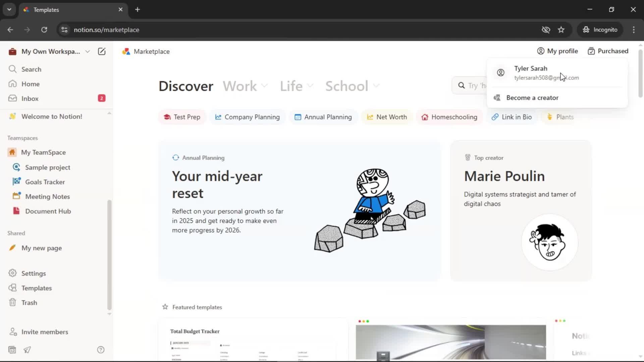
Task: Click the paper plane icon at bottom
Action: pyautogui.click(x=27, y=350)
